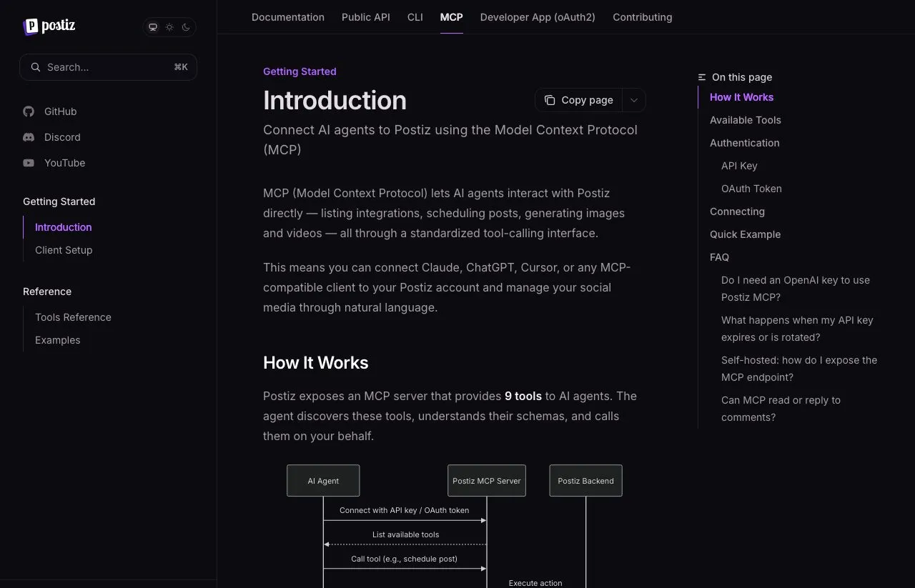This screenshot has height=588, width=915.
Task: Focus the Search input field
Action: [x=108, y=67]
